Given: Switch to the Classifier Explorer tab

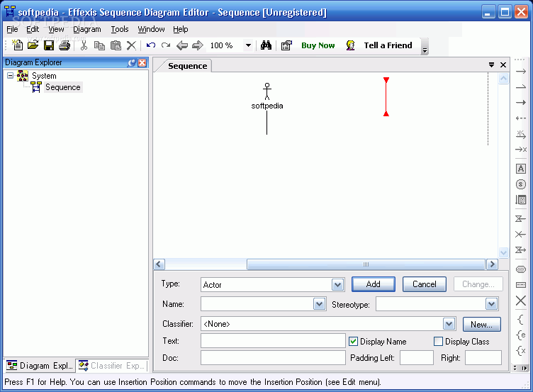Looking at the screenshot, I should [x=111, y=366].
